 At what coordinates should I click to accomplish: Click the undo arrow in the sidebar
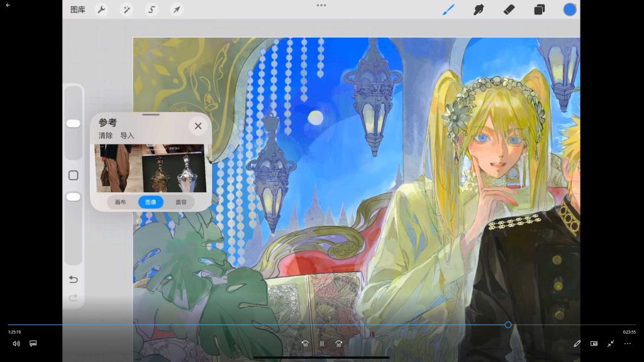point(73,279)
